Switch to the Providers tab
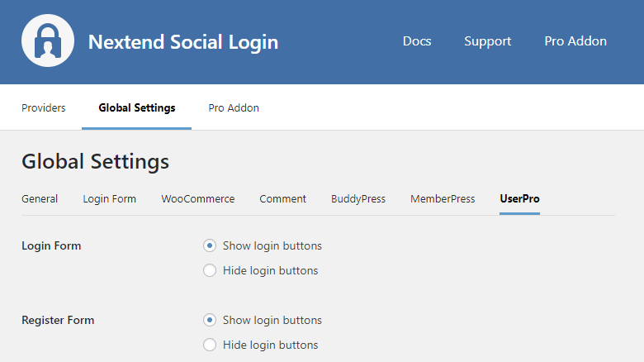 coord(43,107)
